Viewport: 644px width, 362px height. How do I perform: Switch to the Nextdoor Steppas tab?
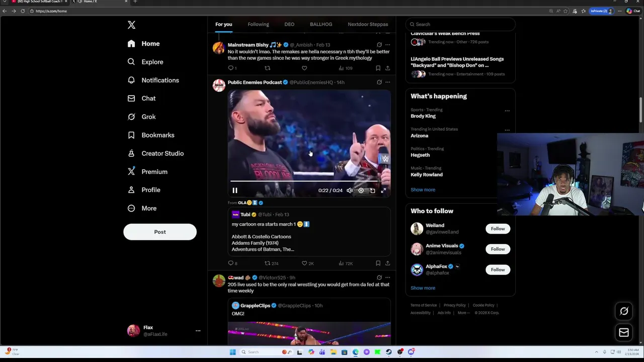tap(368, 24)
